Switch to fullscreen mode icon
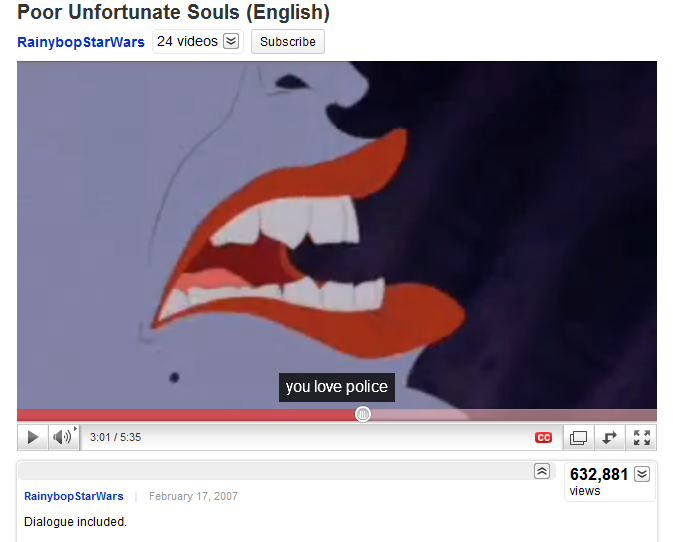 642,437
